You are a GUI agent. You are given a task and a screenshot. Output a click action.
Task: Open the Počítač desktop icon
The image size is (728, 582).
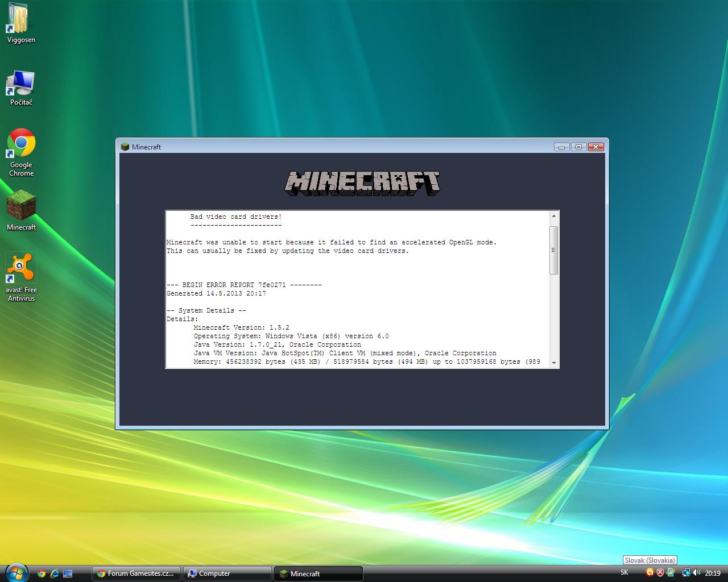click(21, 87)
